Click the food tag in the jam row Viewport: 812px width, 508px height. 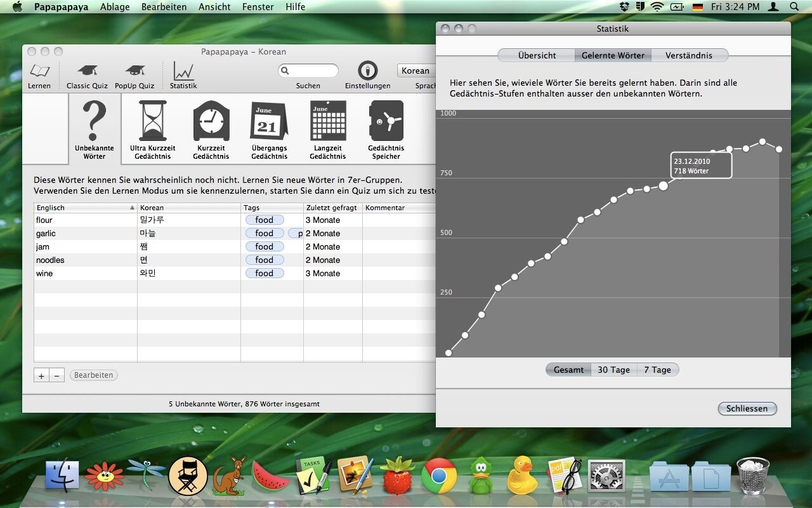point(265,247)
